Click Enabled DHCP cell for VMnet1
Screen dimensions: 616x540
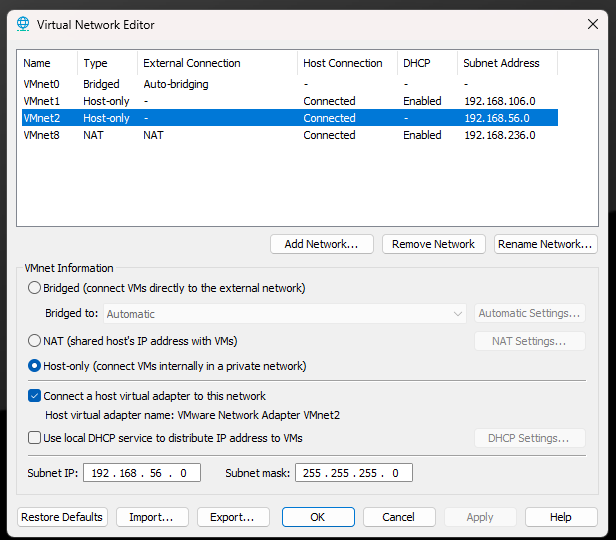[x=422, y=101]
